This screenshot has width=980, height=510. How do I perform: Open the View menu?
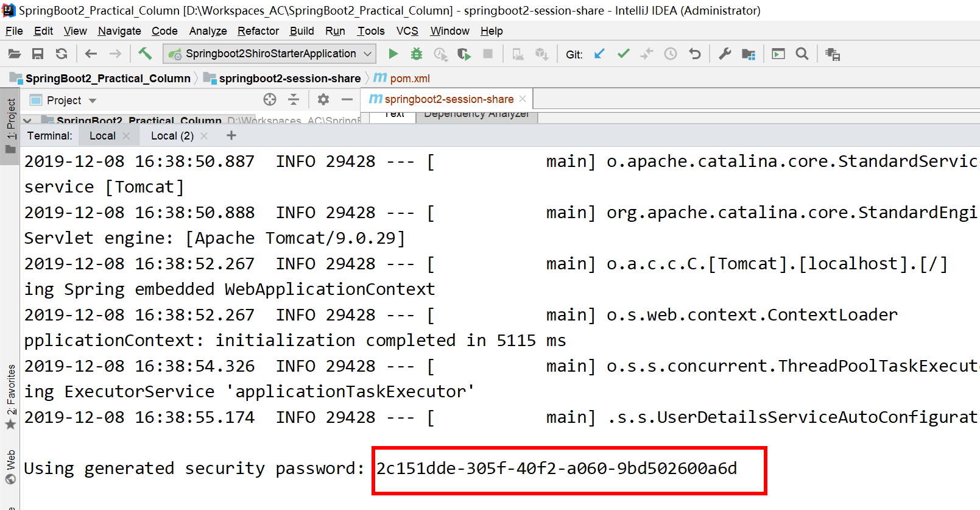pos(76,31)
